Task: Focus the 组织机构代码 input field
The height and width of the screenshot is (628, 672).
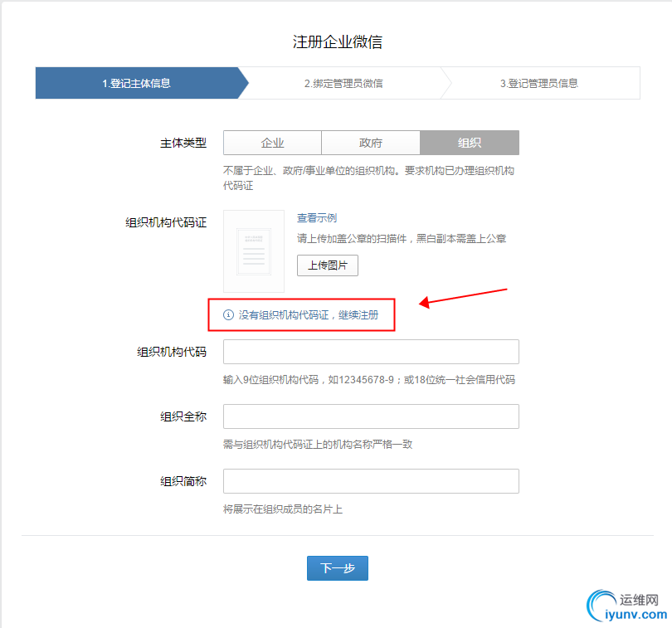Action: [x=371, y=352]
